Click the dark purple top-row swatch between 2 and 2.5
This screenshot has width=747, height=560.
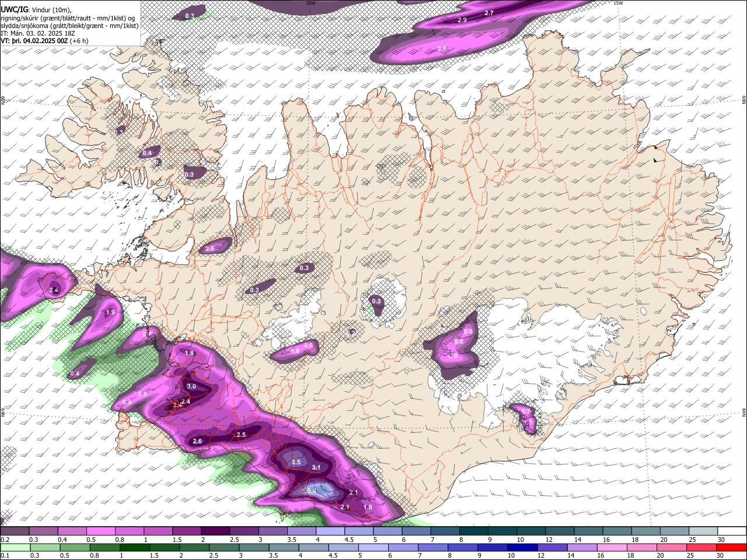tap(215, 531)
